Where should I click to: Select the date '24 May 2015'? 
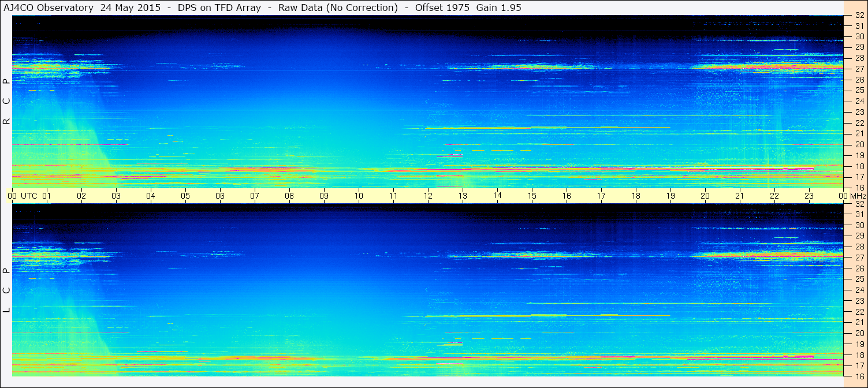pos(131,8)
